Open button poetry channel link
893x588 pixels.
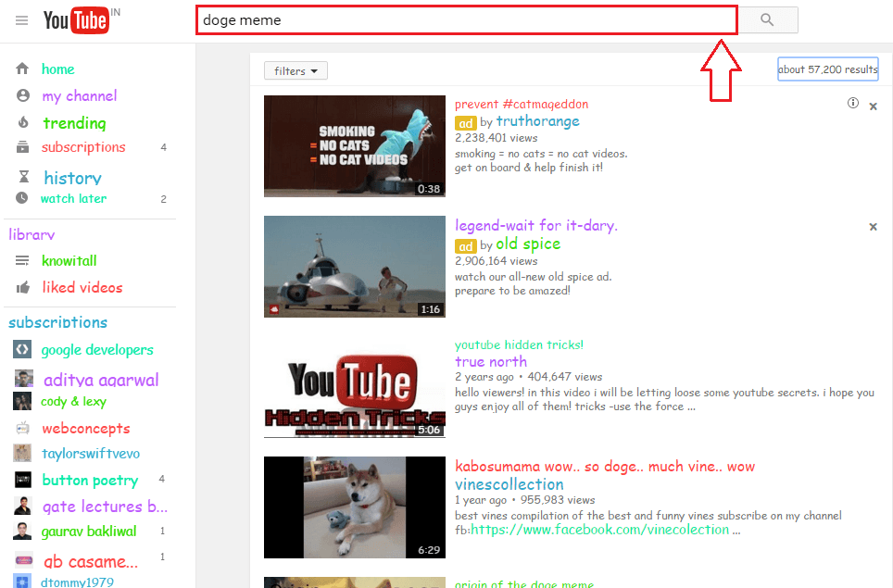(x=90, y=481)
